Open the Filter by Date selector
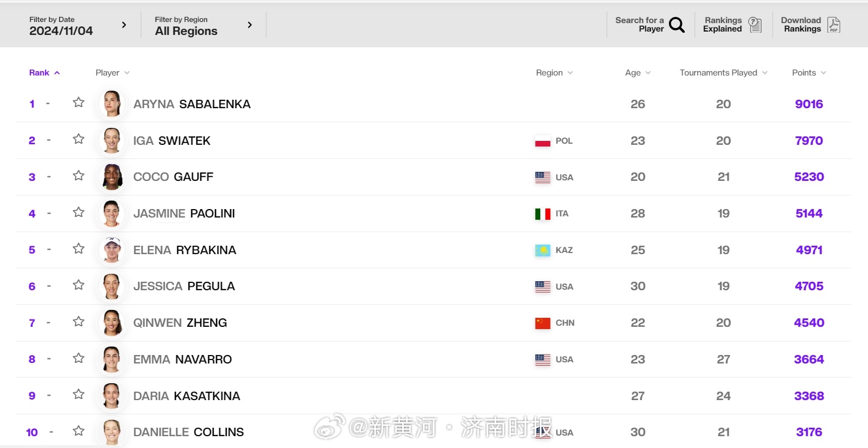Image resolution: width=868 pixels, height=448 pixels. coord(77,25)
